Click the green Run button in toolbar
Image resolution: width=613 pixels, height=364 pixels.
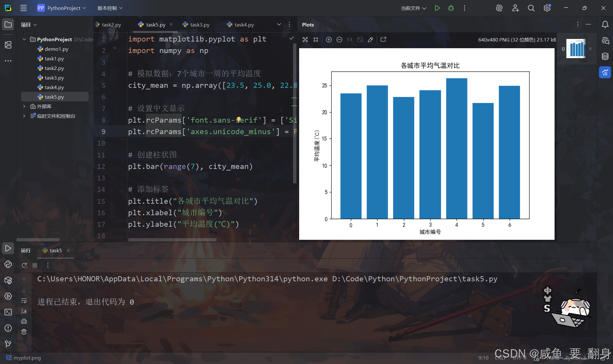tap(437, 8)
